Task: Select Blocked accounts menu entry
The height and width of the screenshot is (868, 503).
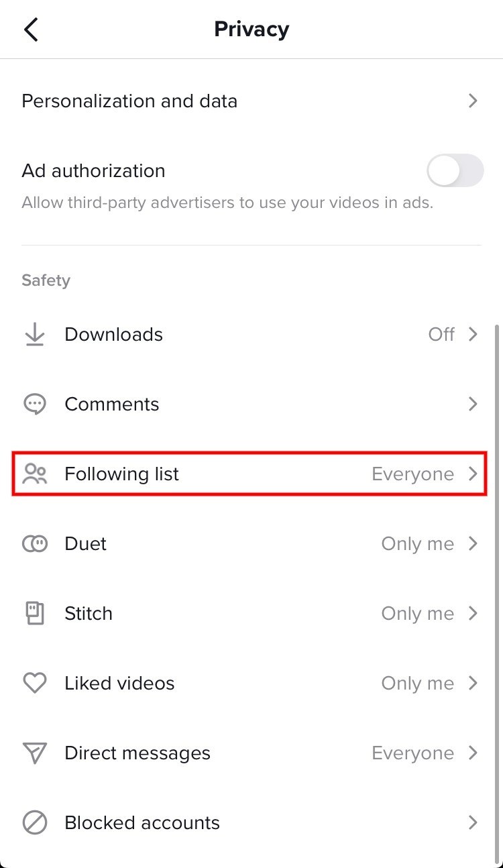Action: (142, 823)
